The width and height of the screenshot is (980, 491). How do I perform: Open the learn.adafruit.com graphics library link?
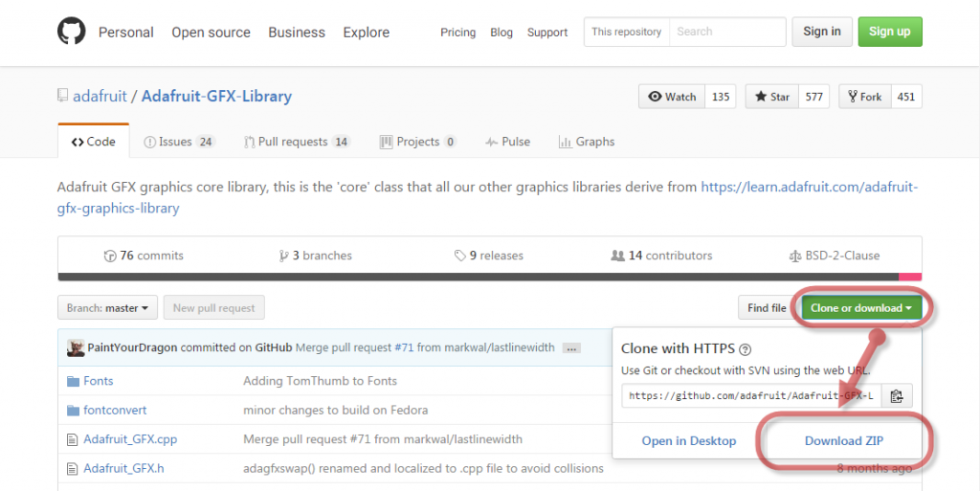(487, 197)
